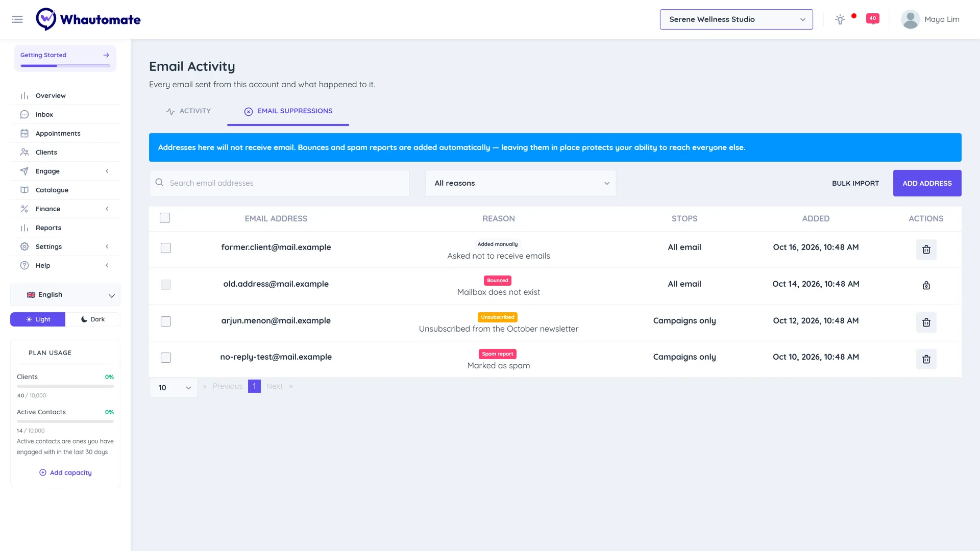Check the no-reply-test@mail.example row

coord(166,358)
